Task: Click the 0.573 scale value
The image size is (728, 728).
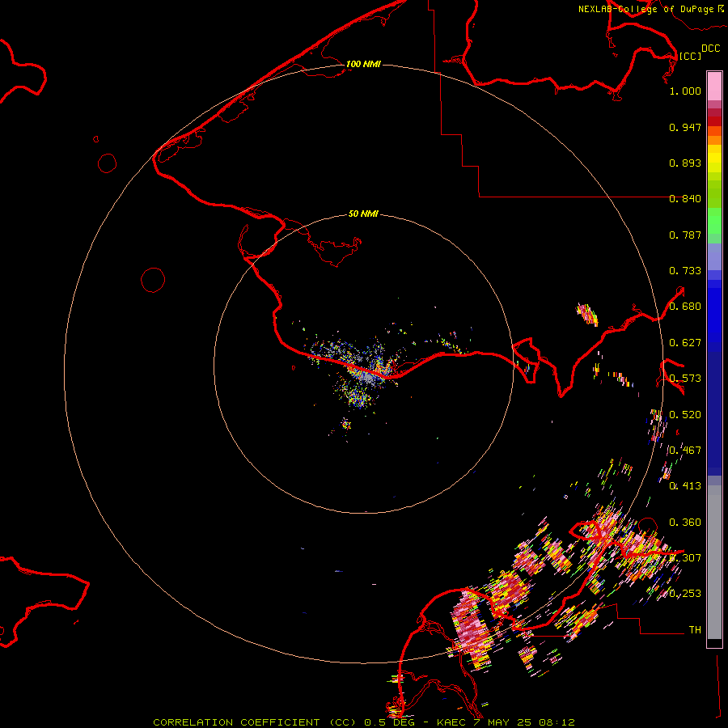Action: tap(685, 379)
